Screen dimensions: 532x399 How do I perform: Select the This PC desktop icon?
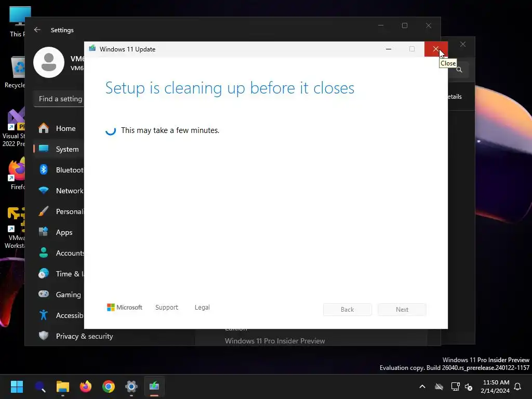17,21
